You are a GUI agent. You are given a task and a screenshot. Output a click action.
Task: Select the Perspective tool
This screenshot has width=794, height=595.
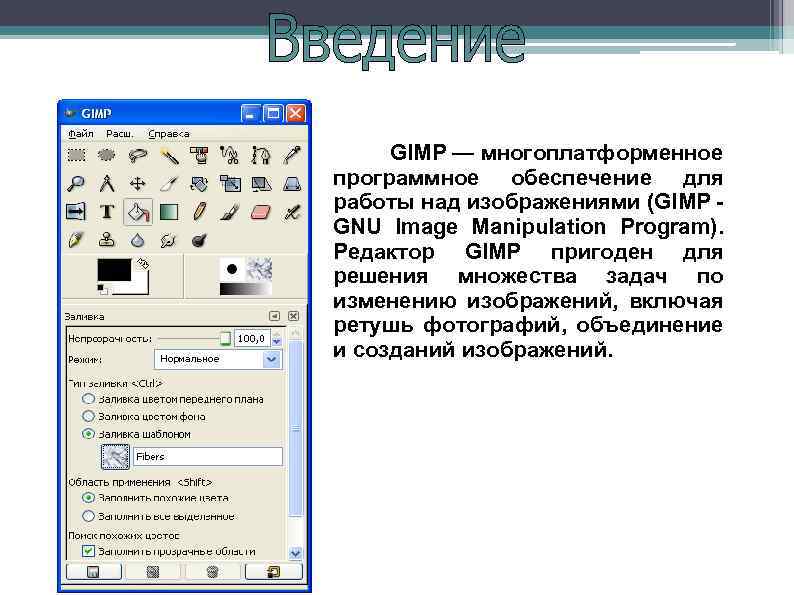[292, 183]
